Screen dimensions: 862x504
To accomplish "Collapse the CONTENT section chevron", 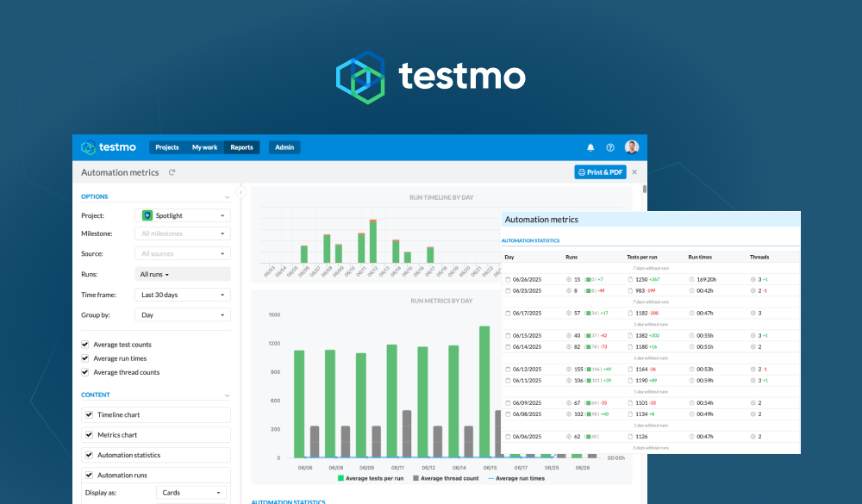I will 227,395.
